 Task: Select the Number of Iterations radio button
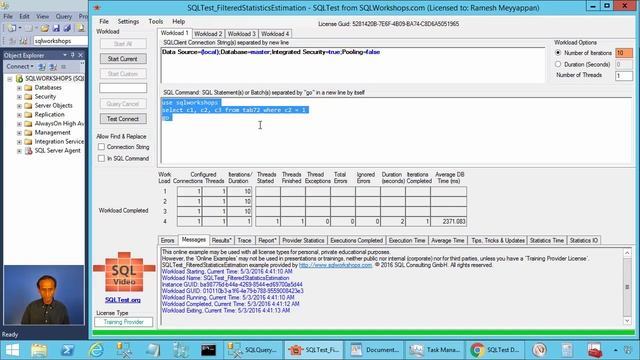click(558, 53)
